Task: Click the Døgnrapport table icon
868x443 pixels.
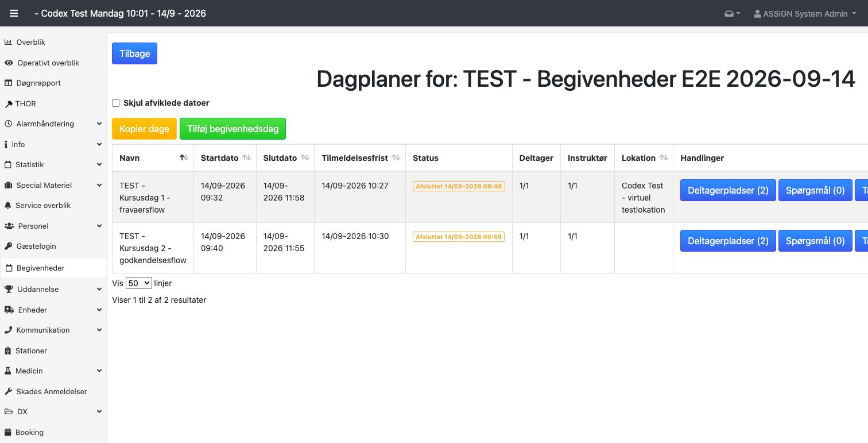Action: coord(8,83)
